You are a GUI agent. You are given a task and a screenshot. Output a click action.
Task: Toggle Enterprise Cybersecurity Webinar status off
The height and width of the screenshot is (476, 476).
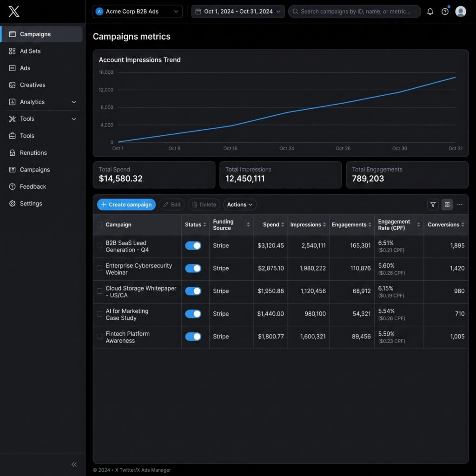tap(193, 268)
